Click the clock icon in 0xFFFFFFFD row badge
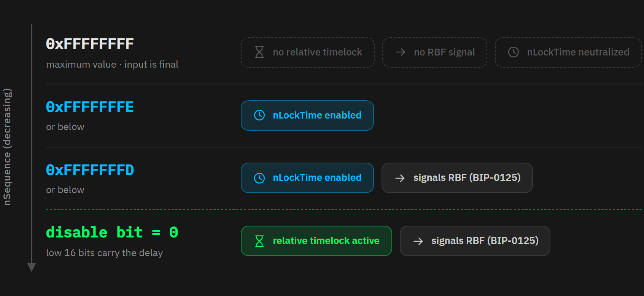This screenshot has height=296, width=644. pyautogui.click(x=259, y=178)
